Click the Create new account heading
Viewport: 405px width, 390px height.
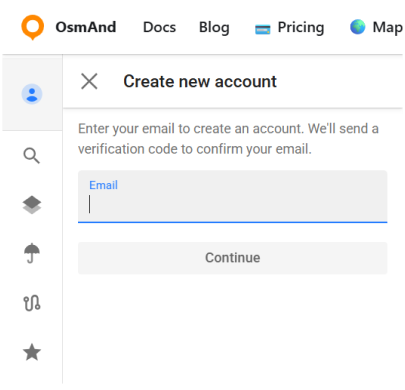coord(200,81)
